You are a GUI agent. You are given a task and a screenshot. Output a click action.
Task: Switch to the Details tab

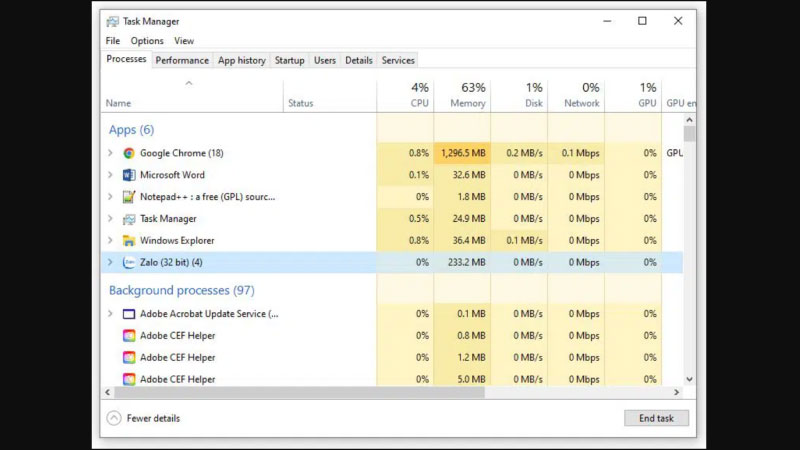coord(359,60)
